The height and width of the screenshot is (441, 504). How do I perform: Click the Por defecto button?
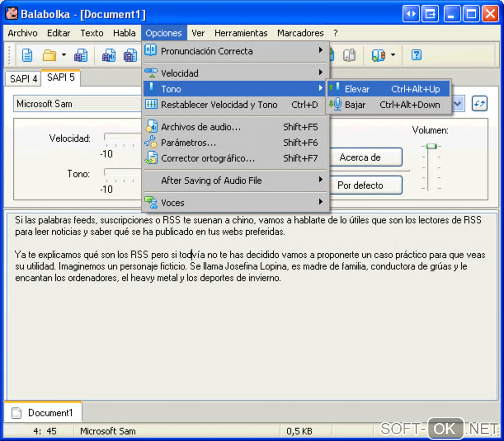pyautogui.click(x=366, y=185)
